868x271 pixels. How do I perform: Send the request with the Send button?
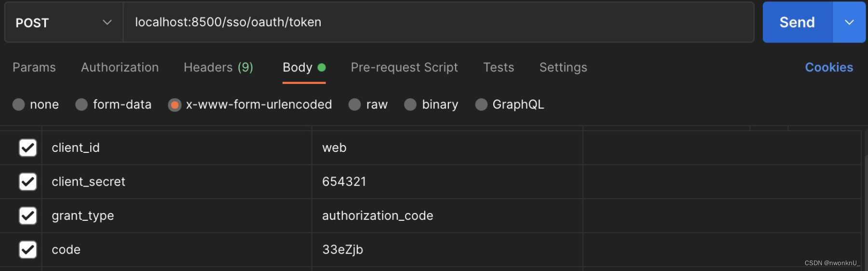coord(798,22)
